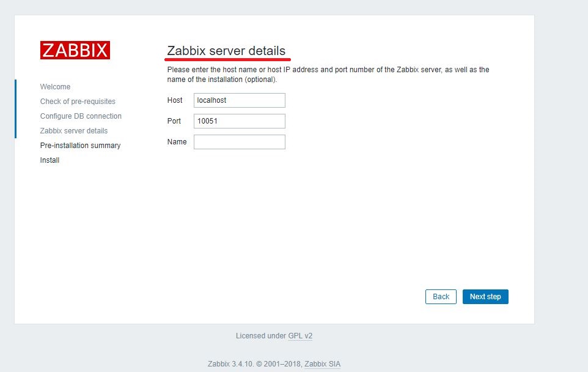
Task: Open the Zabbix SIA link
Action: (x=322, y=364)
